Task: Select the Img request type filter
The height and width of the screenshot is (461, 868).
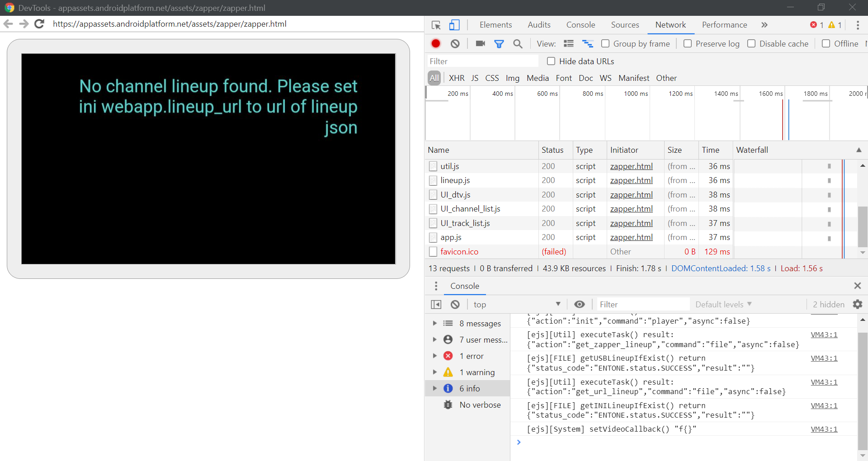Action: tap(512, 78)
